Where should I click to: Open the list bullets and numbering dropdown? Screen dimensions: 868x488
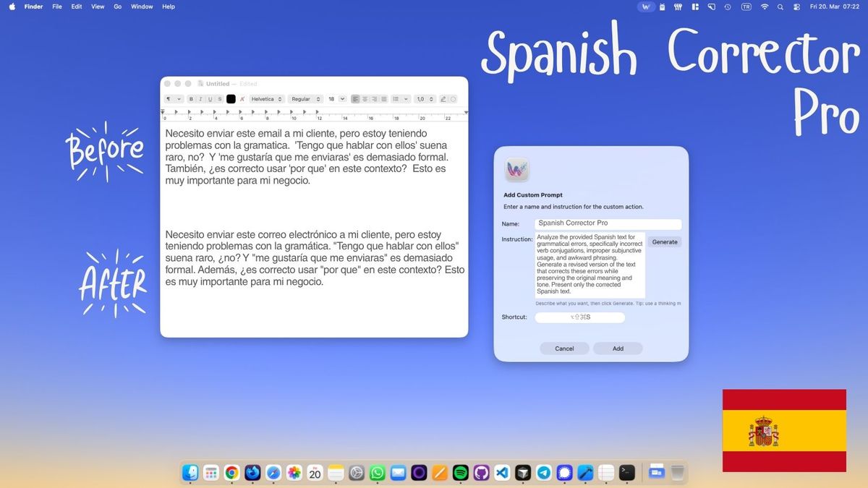(x=401, y=99)
